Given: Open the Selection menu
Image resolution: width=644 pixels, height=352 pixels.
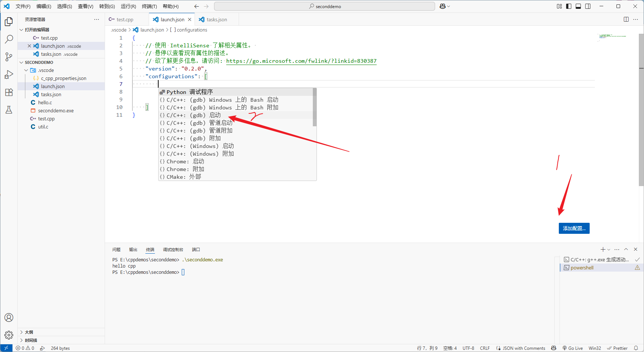Looking at the screenshot, I should pyautogui.click(x=64, y=6).
